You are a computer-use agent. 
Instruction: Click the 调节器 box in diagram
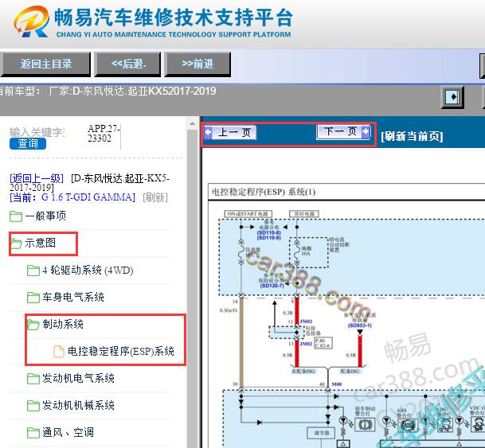(x=322, y=433)
